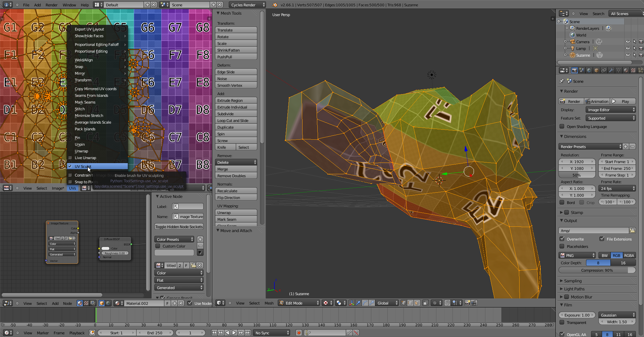
Task: Open the Edit Mode selector dropdown
Action: [299, 303]
